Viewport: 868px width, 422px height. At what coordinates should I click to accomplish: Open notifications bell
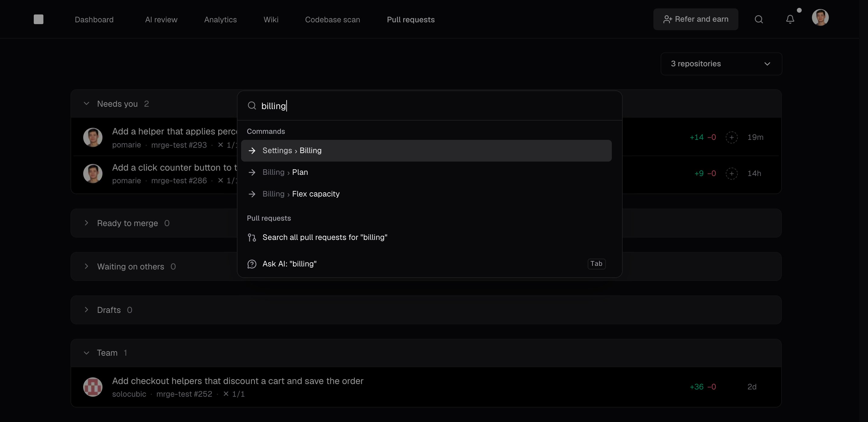tap(790, 19)
